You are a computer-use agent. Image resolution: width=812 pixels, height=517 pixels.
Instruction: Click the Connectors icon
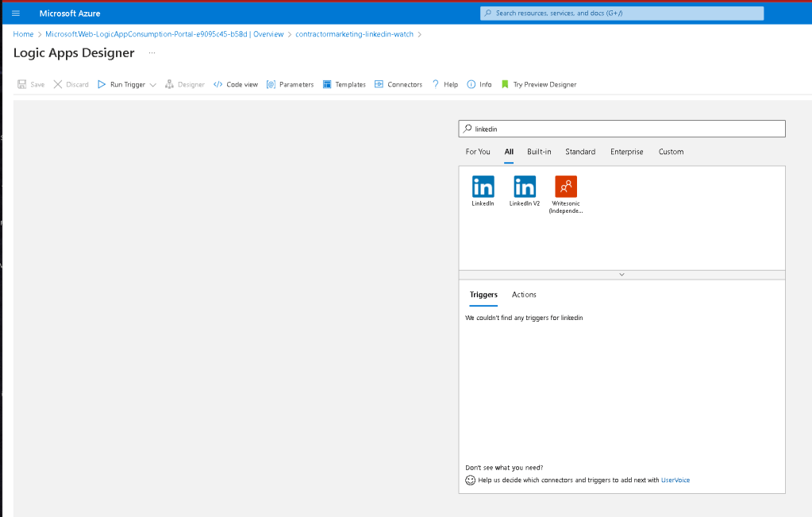[379, 84]
